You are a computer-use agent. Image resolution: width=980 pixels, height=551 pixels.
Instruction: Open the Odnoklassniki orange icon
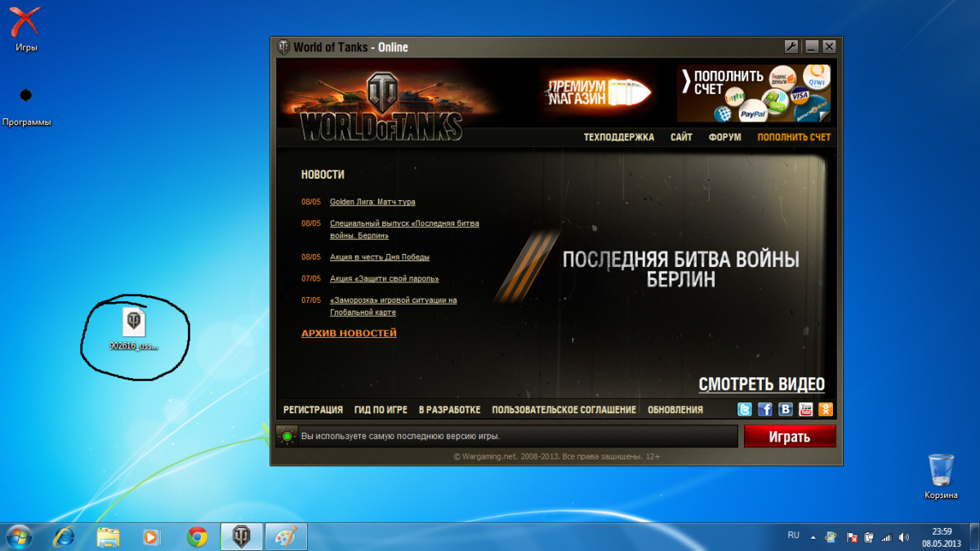(x=826, y=410)
